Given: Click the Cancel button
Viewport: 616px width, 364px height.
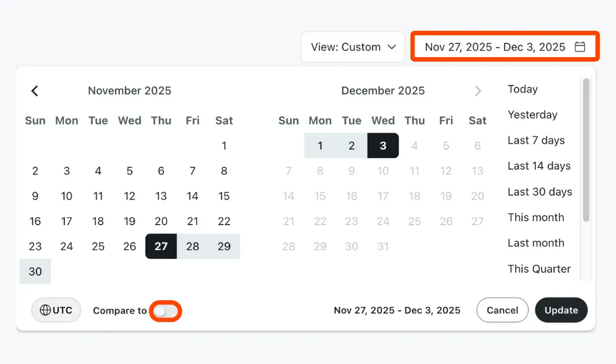Looking at the screenshot, I should pos(502,310).
